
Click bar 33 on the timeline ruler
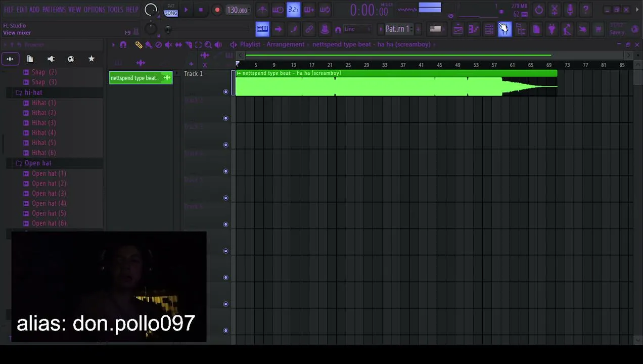pyautogui.click(x=385, y=65)
